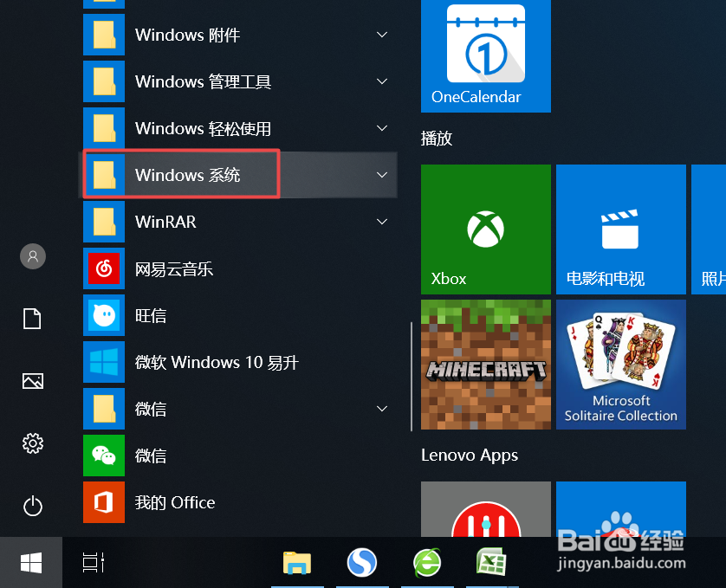726x588 pixels.
Task: Click the Lenovo Apps group heading
Action: pyautogui.click(x=470, y=456)
